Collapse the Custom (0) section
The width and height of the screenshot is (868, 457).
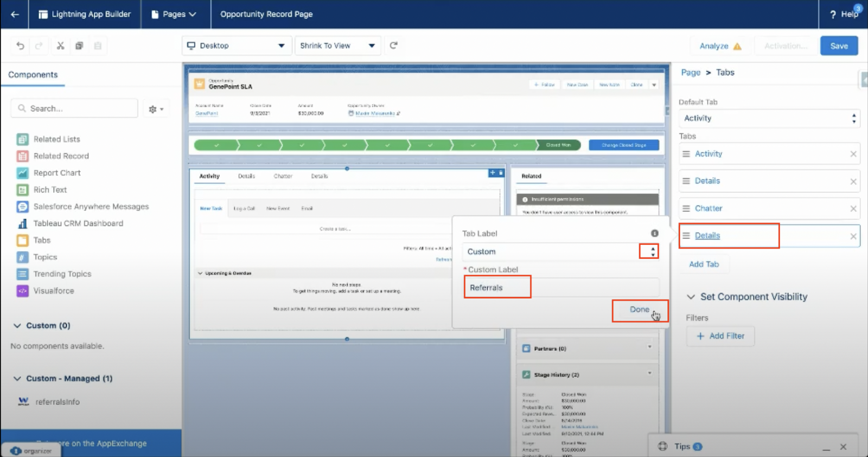point(17,326)
